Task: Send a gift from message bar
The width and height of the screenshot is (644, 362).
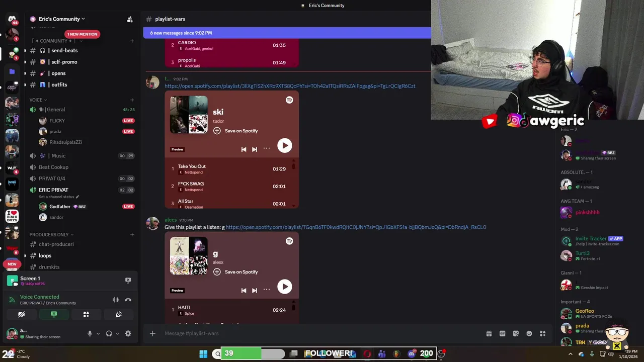Action: tap(489, 333)
